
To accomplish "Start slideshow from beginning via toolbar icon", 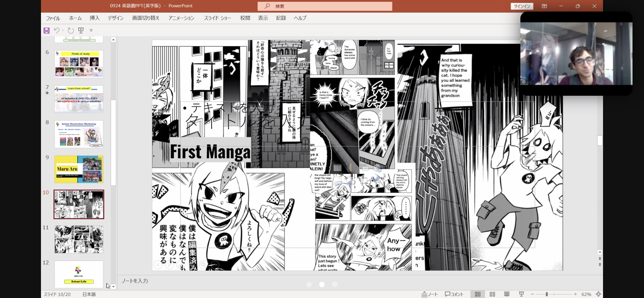I will click(81, 31).
